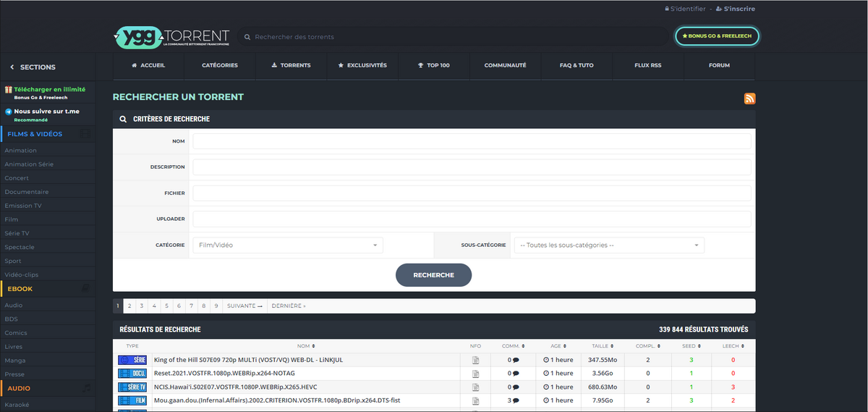Open the RSS feed icon
The height and width of the screenshot is (412, 868).
(750, 98)
